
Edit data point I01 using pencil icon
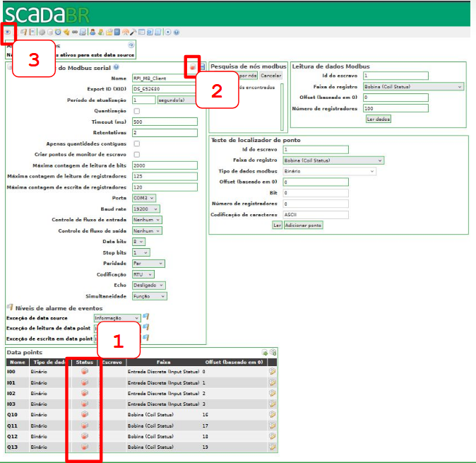click(272, 382)
